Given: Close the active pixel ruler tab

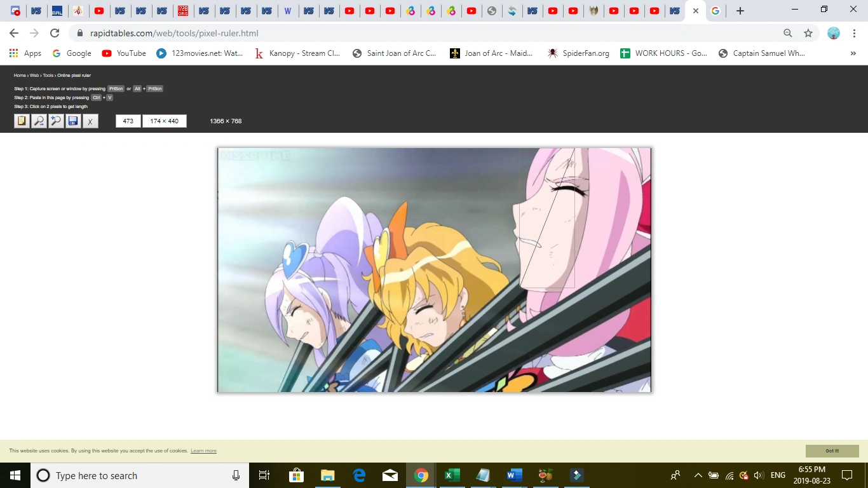Looking at the screenshot, I should (x=696, y=11).
